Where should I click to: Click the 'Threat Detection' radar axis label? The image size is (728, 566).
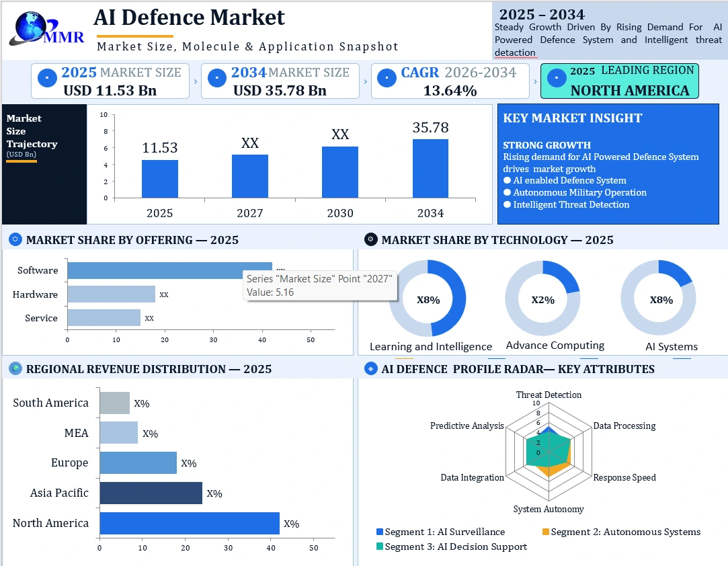coord(549,395)
